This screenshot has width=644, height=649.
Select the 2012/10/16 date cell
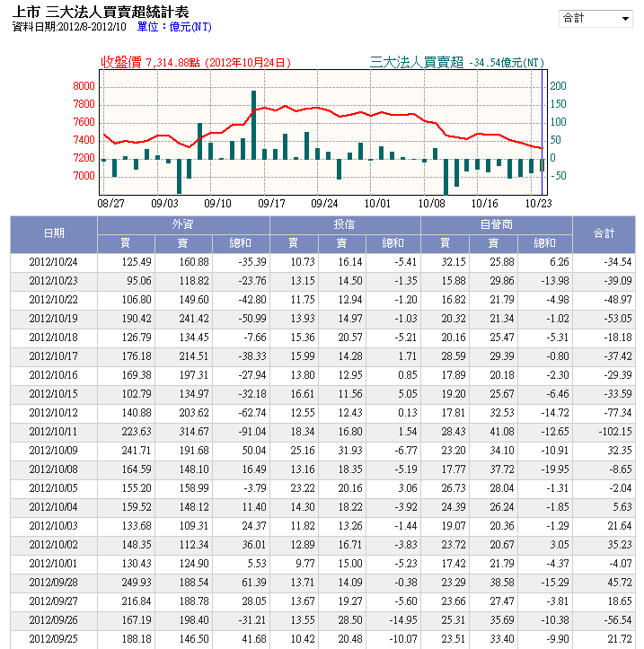[54, 375]
